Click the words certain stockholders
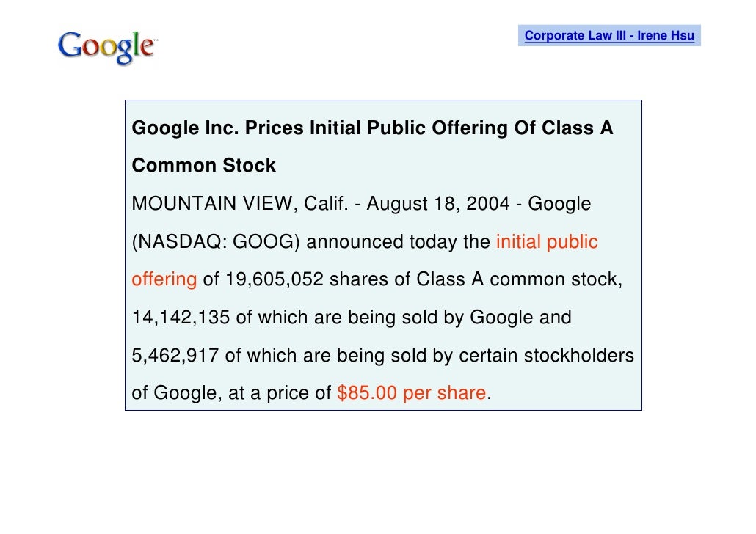Screen dimensions: 756x534 click(546, 356)
